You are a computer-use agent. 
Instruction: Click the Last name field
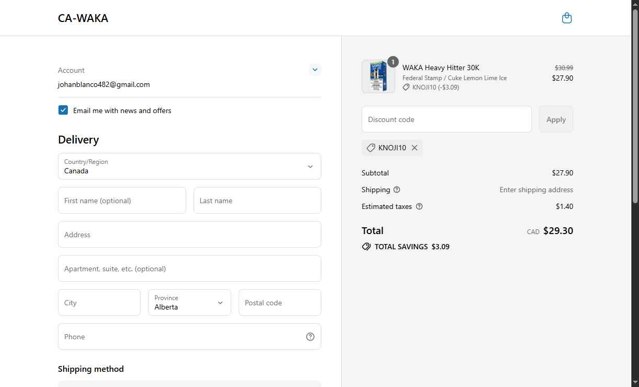coord(257,200)
